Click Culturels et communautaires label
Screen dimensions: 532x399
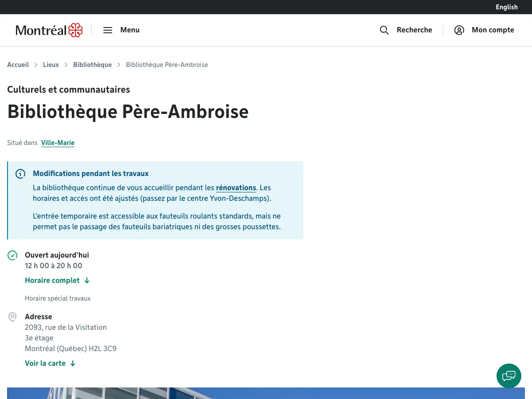(x=69, y=90)
